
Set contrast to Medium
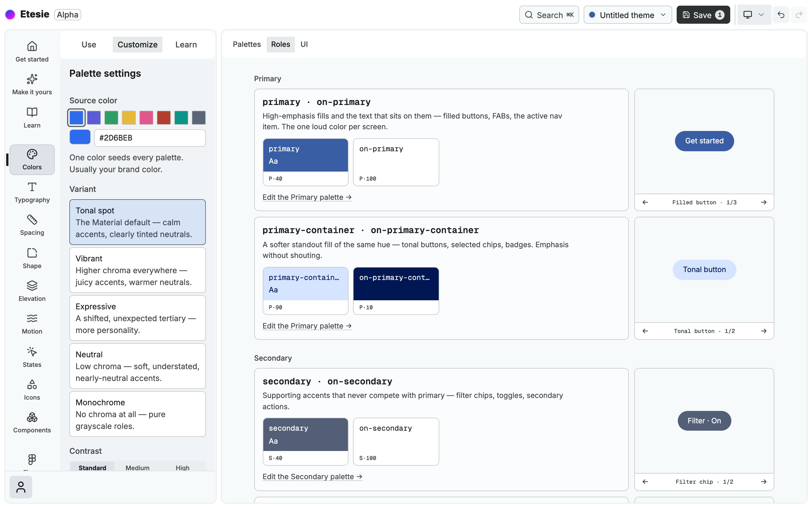point(138,467)
